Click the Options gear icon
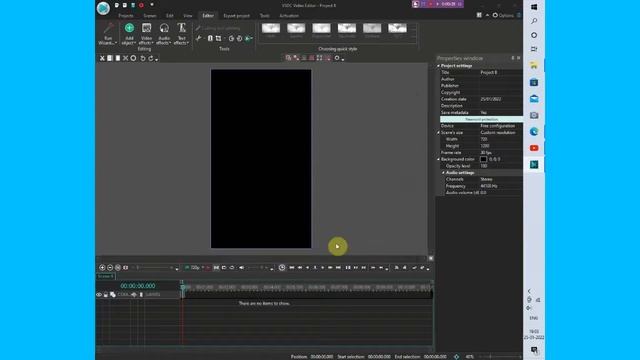640x360 pixels. pyautogui.click(x=495, y=15)
